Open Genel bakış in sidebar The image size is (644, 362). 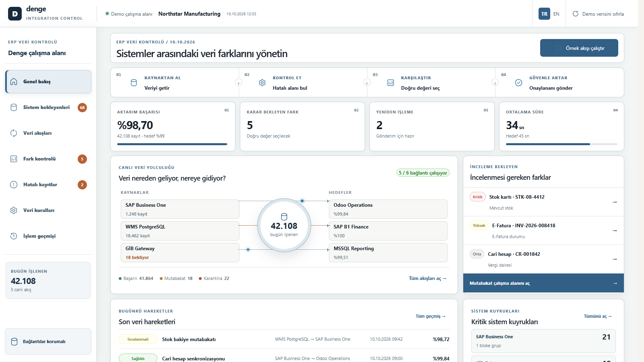coord(48,82)
